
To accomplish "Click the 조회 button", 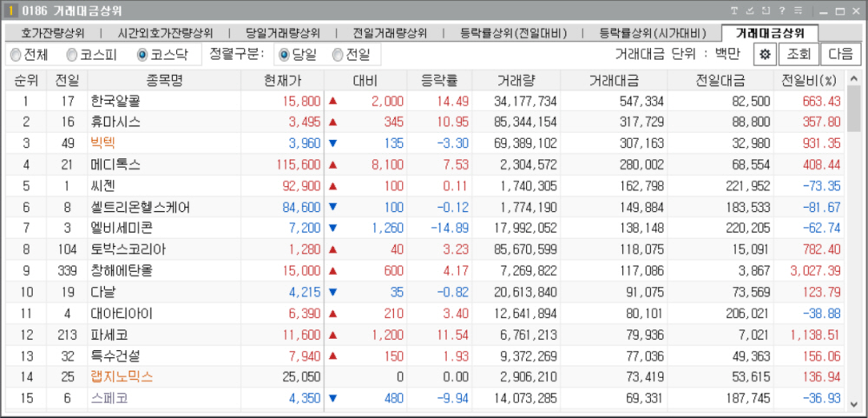I will point(799,55).
